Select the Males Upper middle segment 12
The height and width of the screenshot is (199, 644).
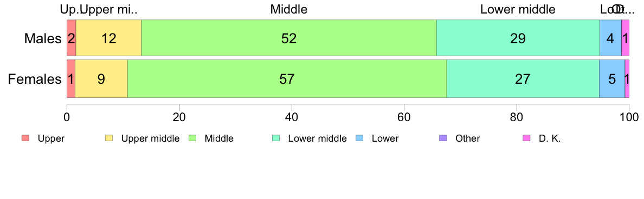tap(109, 38)
